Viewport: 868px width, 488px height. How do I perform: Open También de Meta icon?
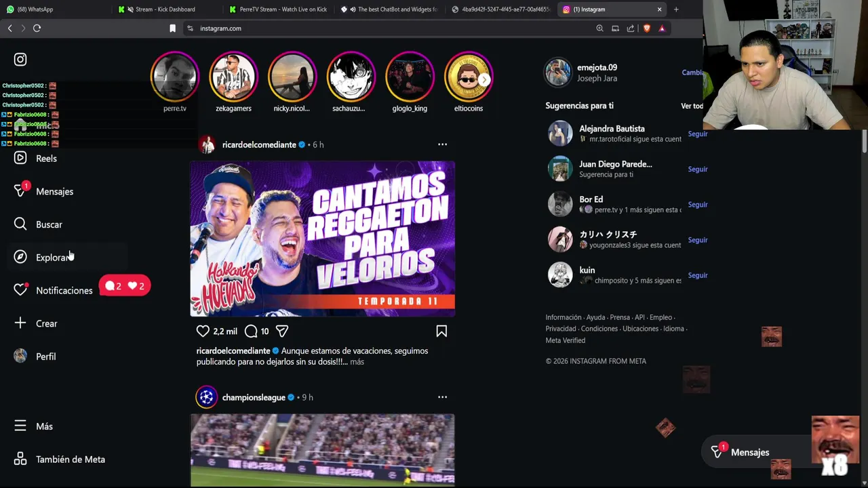(x=20, y=459)
